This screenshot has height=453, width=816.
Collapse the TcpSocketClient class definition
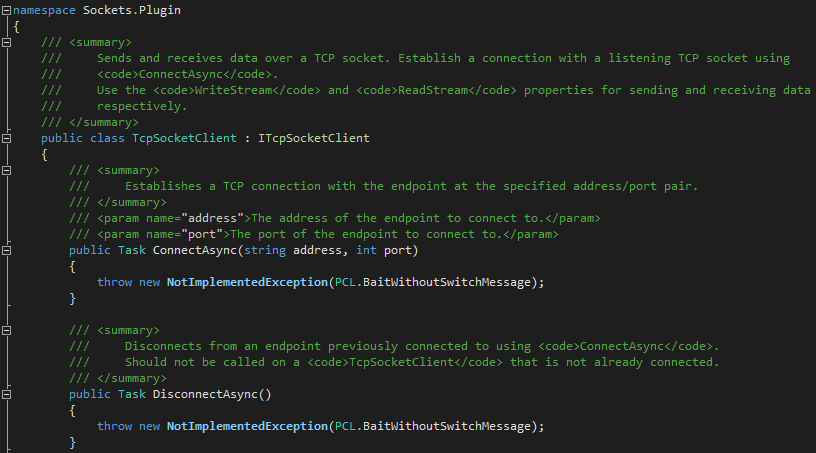[x=6, y=138]
